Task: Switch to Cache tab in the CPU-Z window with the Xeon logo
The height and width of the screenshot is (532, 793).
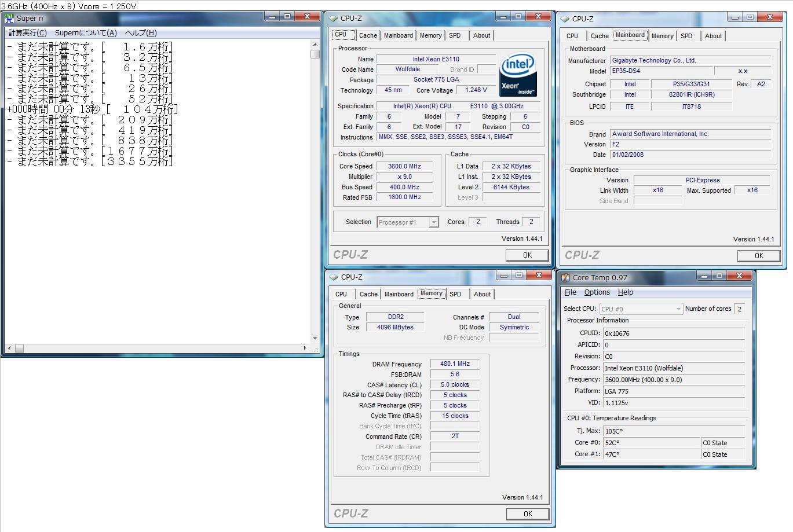Action: 368,35
